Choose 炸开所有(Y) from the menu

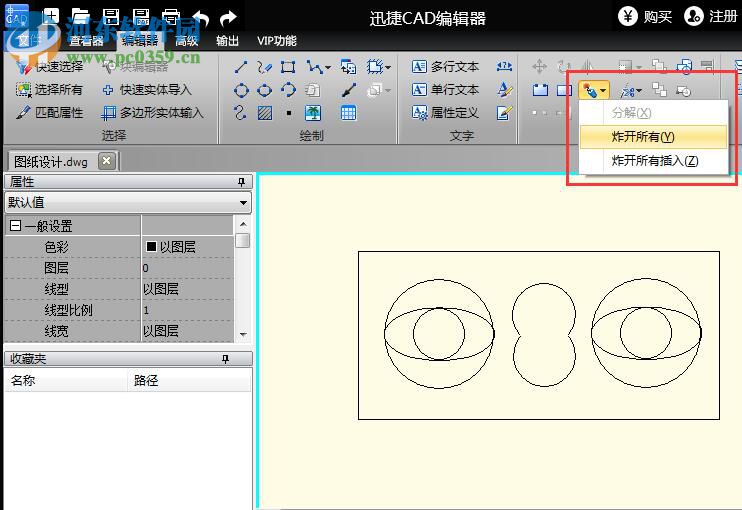[x=643, y=137]
